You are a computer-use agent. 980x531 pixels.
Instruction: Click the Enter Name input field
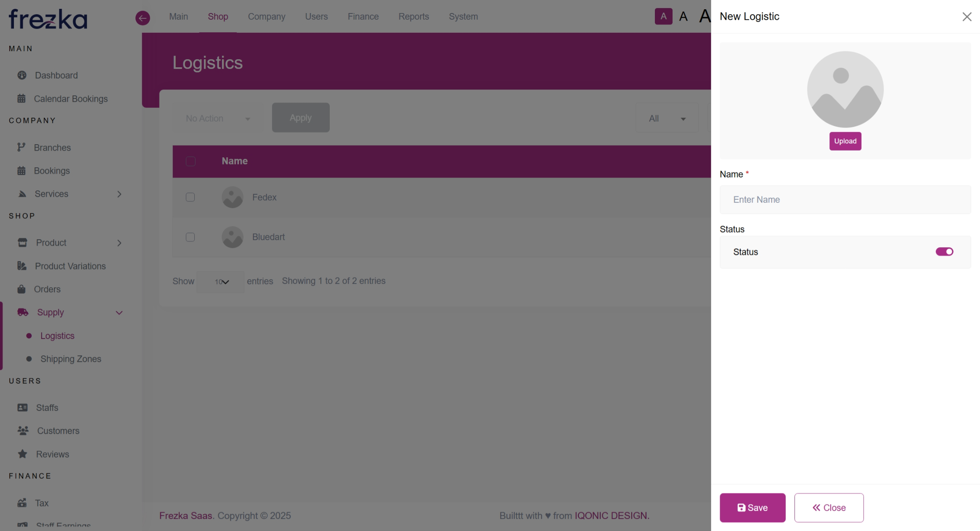845,200
